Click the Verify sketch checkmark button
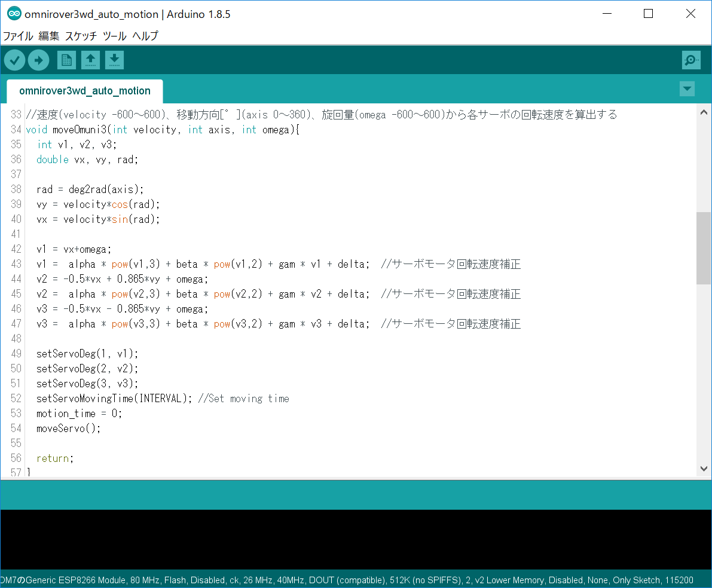This screenshot has width=712, height=588. pos(14,60)
